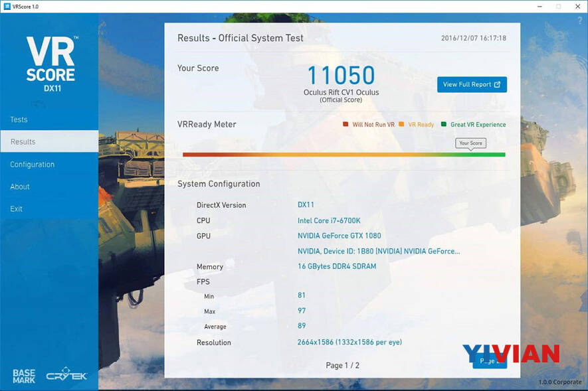Go to Page 2 of the results
This screenshot has height=391, width=588.
pos(489,360)
